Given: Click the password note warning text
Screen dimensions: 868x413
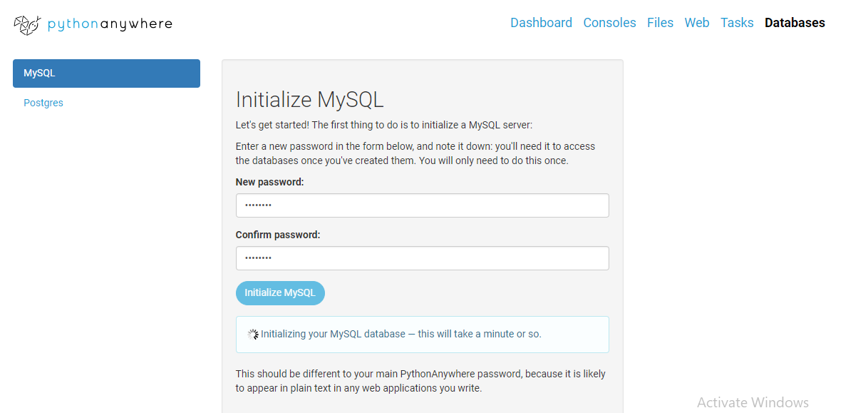Looking at the screenshot, I should [420, 380].
